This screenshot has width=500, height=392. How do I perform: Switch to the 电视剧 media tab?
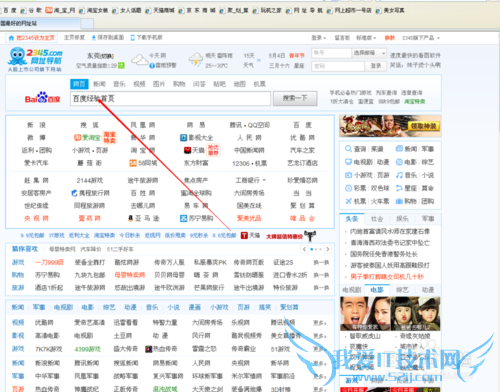coord(352,290)
